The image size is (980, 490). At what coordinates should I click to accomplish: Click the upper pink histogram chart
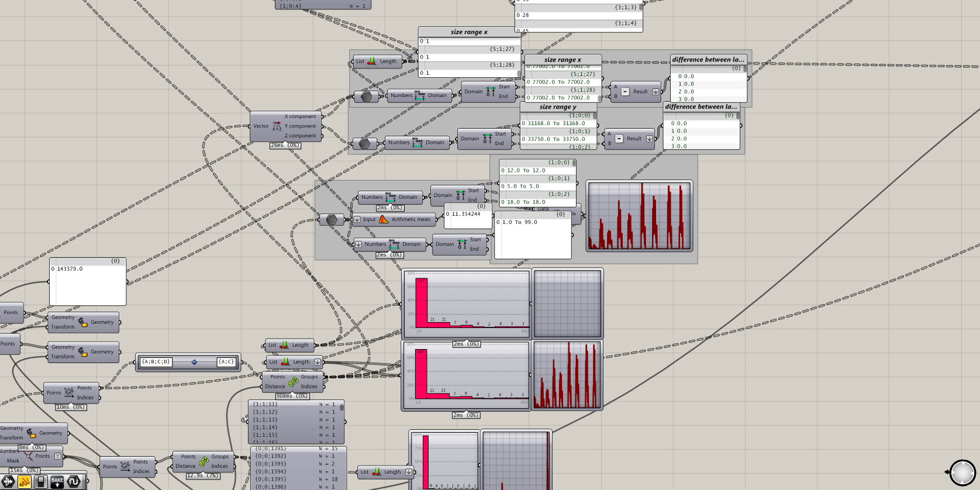(x=467, y=303)
